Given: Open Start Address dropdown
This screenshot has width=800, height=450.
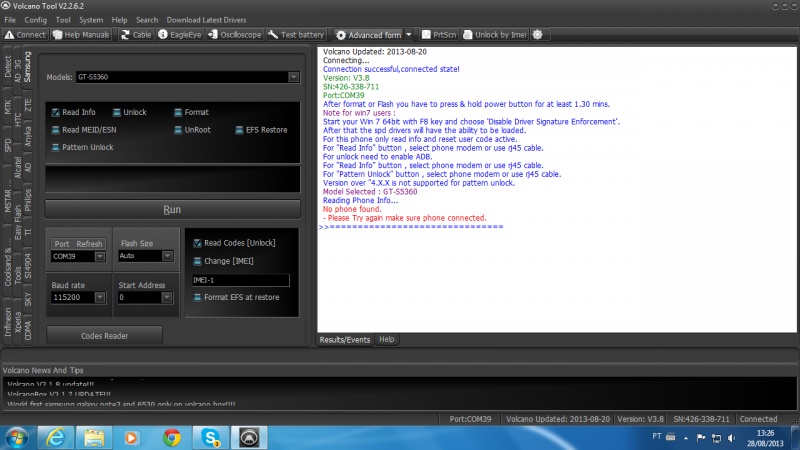Looking at the screenshot, I should coord(167,297).
